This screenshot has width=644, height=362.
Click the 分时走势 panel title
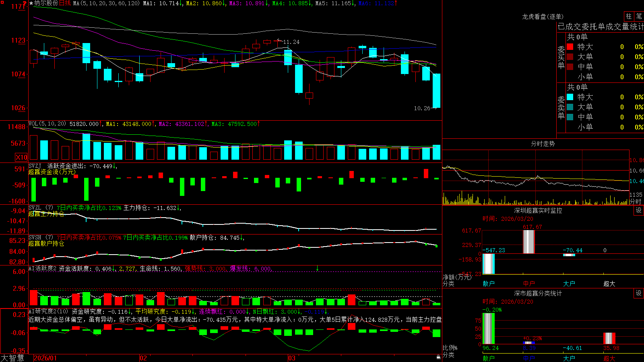(x=543, y=144)
